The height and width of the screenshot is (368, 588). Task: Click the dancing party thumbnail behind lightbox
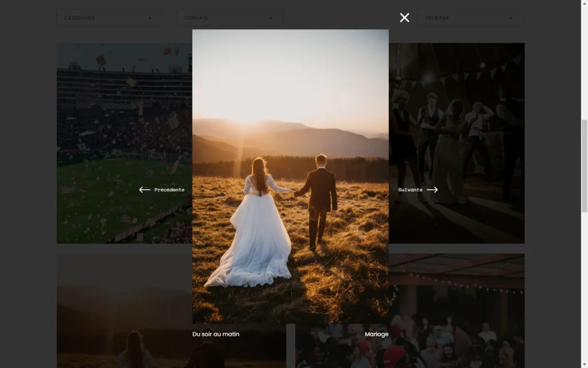pyautogui.click(x=457, y=143)
